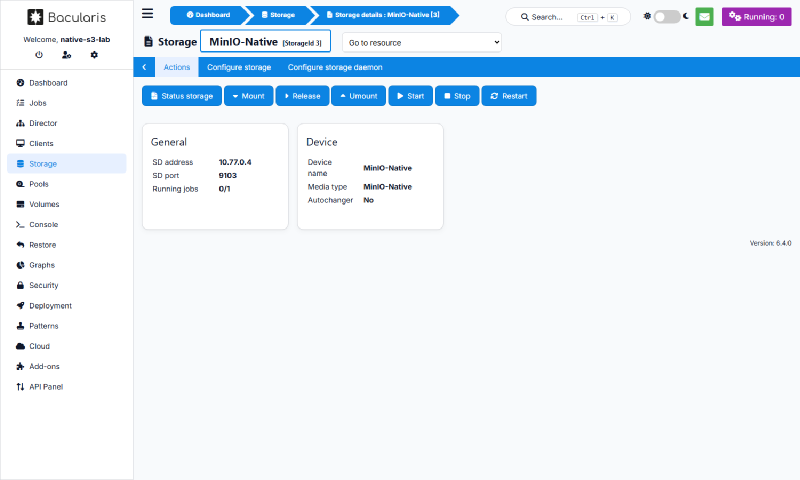The height and width of the screenshot is (480, 800).
Task: Click SD address value 10.77.0.4
Action: tap(235, 162)
